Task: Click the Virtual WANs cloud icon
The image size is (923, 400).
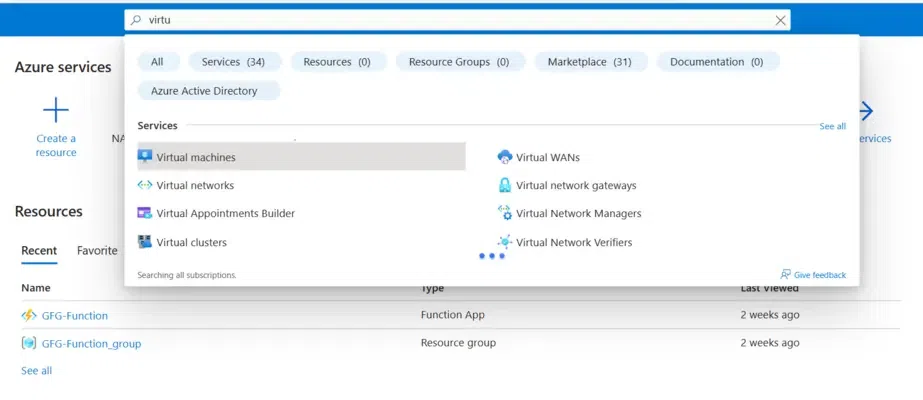Action: tap(505, 157)
